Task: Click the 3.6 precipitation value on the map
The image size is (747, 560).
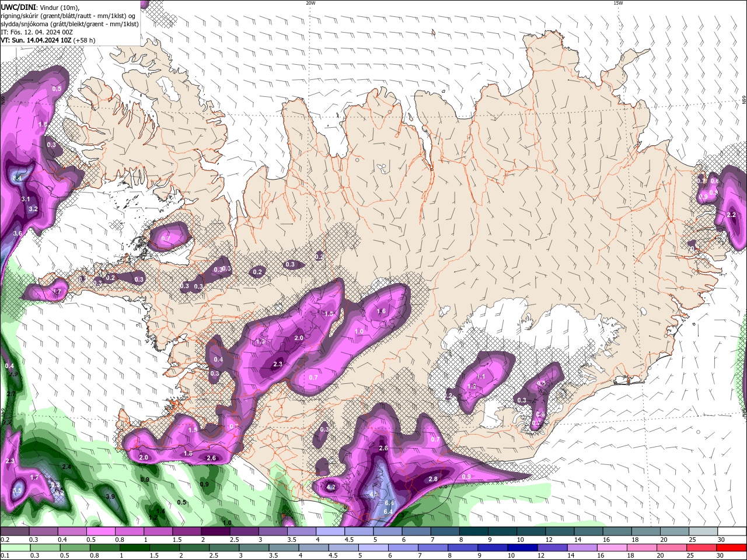Action: pos(18,233)
